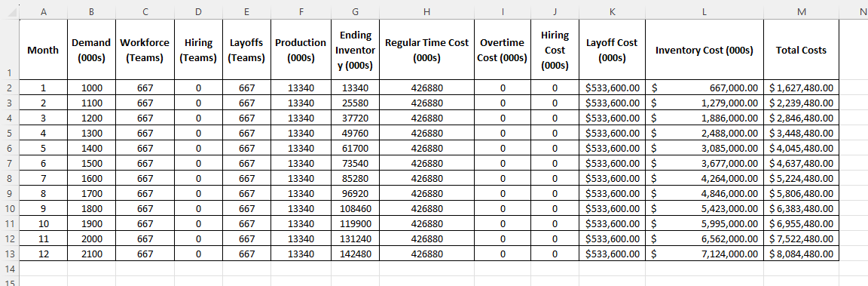Select total cost cell $6,383,480.00
The image size is (868, 286).
click(x=801, y=208)
